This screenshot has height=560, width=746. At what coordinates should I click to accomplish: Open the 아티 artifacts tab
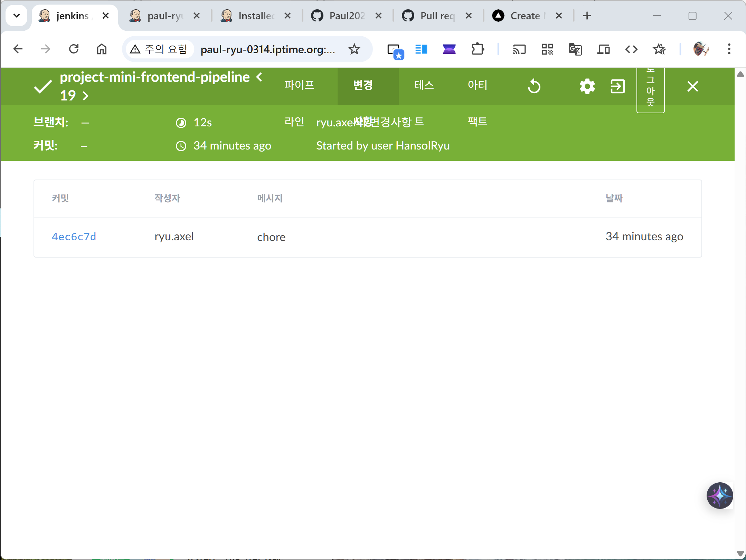point(477,85)
